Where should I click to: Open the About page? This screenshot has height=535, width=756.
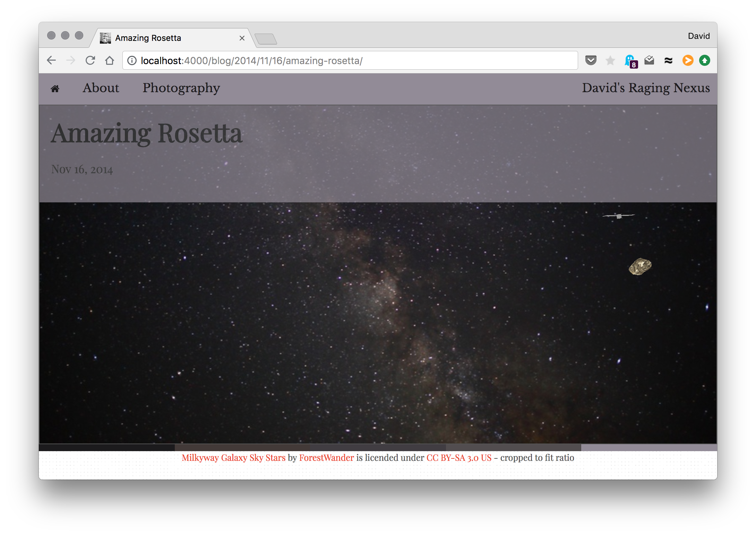click(x=101, y=88)
